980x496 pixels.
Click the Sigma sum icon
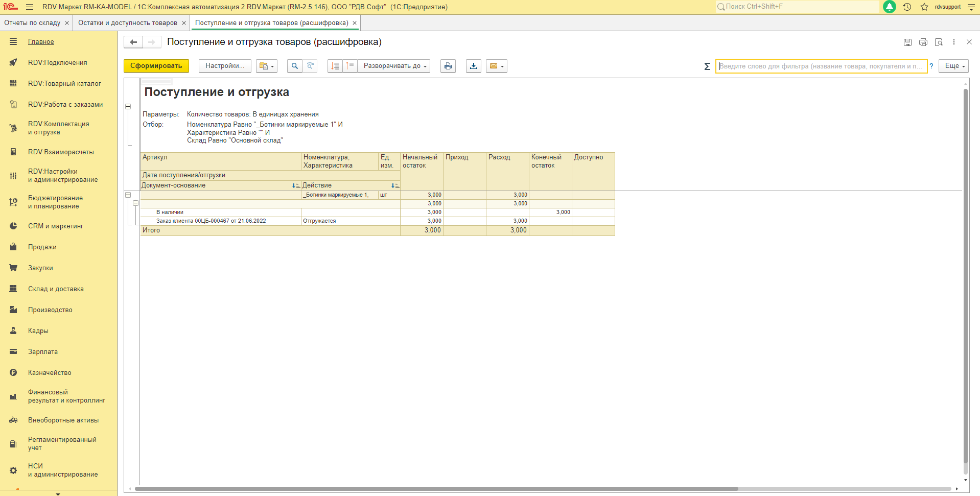point(707,66)
